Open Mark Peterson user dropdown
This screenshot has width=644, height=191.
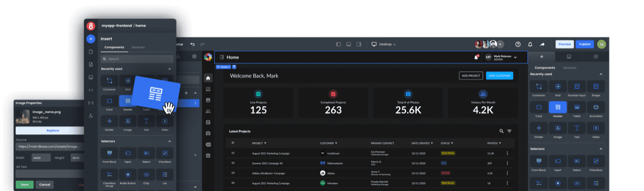[x=501, y=58]
